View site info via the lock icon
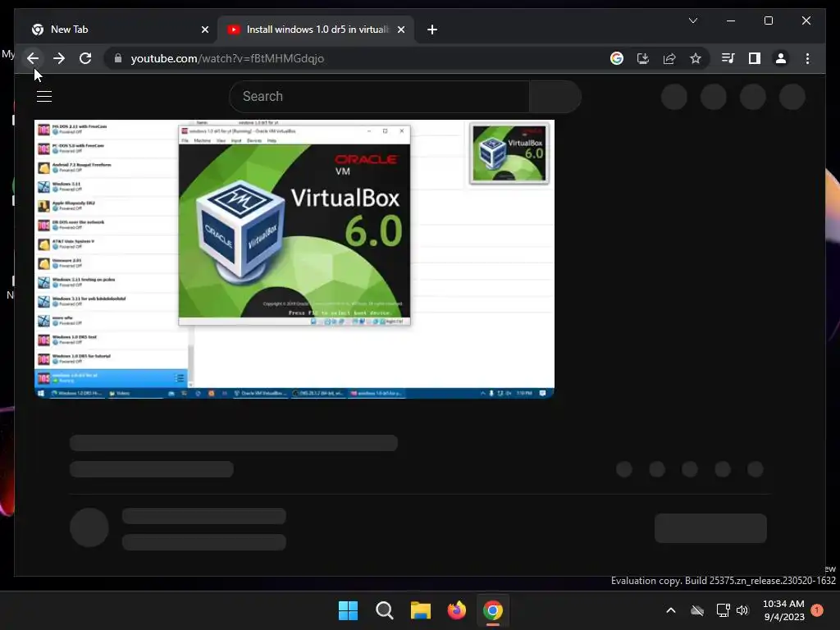The width and height of the screenshot is (840, 630). pos(118,58)
